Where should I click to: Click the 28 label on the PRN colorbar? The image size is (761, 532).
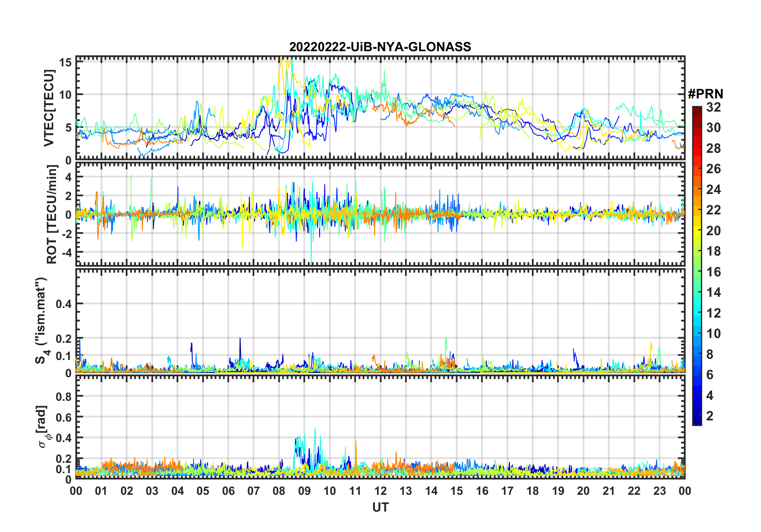tap(714, 148)
